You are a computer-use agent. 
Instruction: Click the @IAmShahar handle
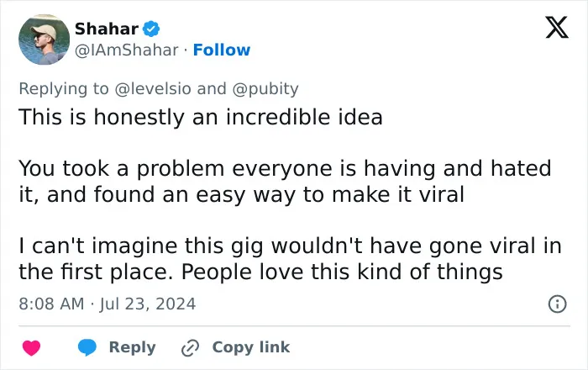coord(126,50)
